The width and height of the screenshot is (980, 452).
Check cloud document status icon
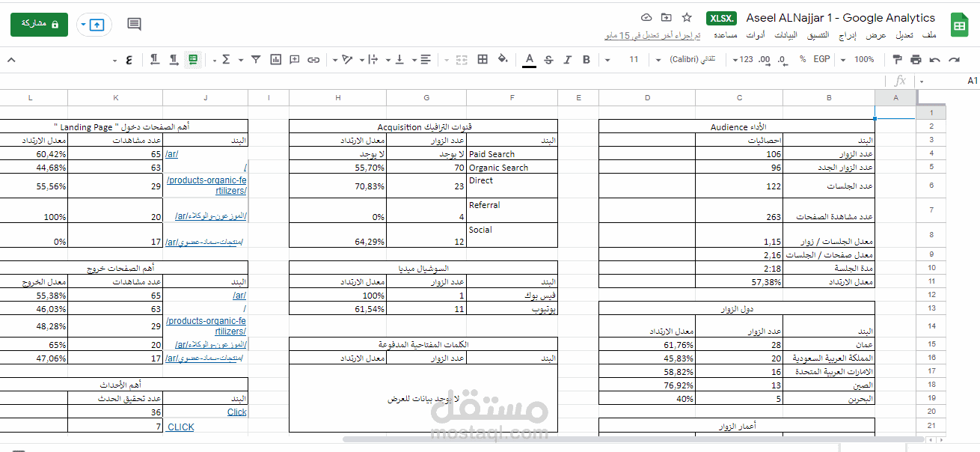[646, 18]
